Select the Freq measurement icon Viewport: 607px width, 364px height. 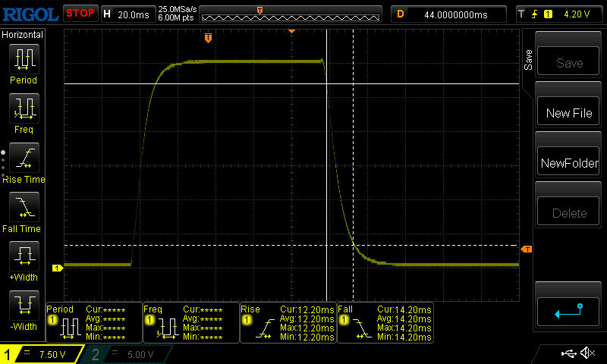(24, 108)
